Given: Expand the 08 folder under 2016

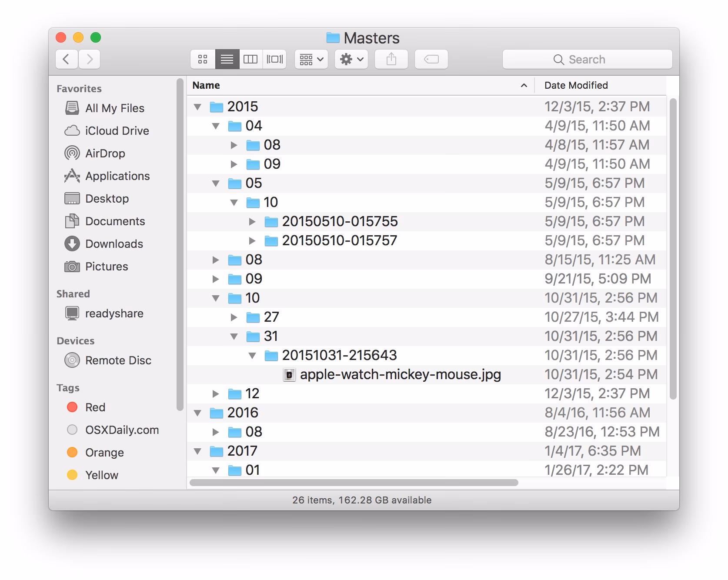Looking at the screenshot, I should (216, 432).
